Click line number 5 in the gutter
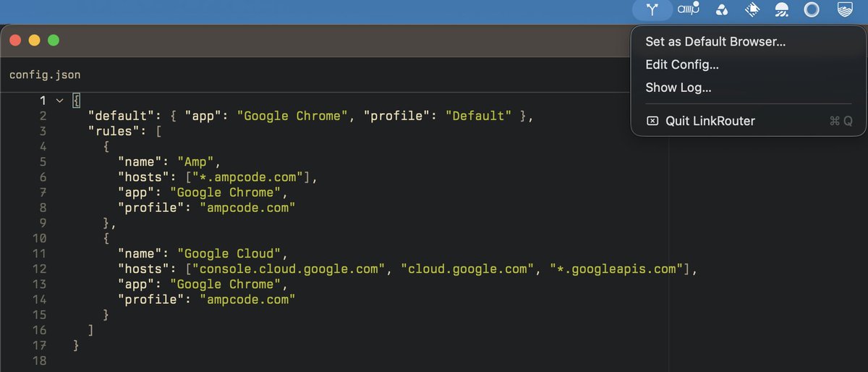Screen dimensions: 868x372 tap(43, 161)
